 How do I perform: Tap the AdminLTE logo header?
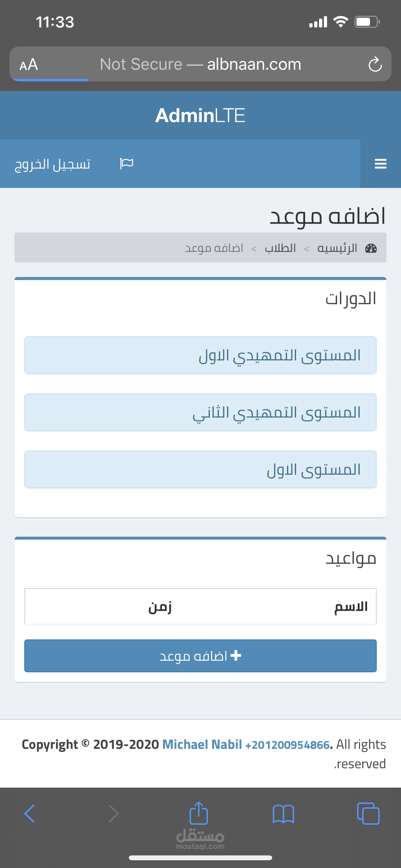tap(200, 115)
